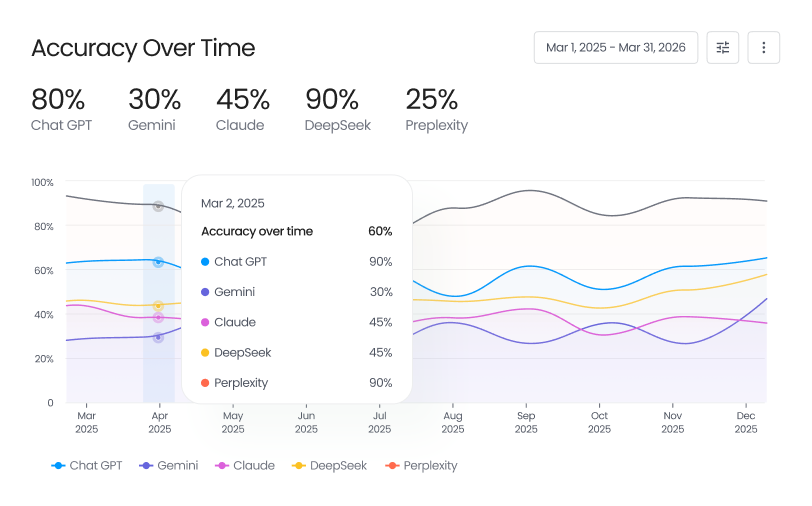Click the gray line's highlighted data point
812x506 pixels.
click(x=158, y=206)
